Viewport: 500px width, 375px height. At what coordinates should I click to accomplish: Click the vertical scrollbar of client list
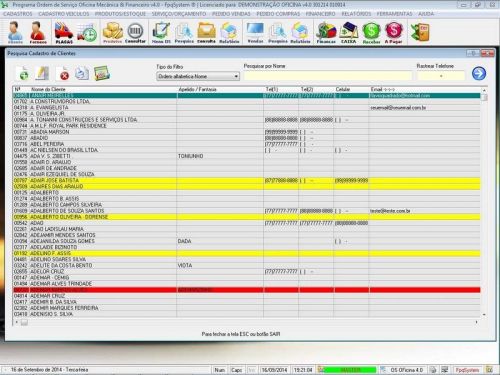484,202
